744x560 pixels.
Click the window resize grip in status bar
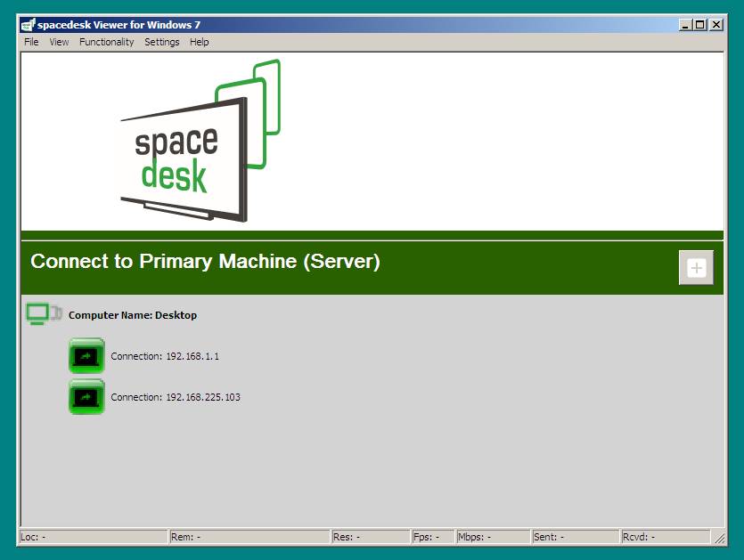pos(719,538)
